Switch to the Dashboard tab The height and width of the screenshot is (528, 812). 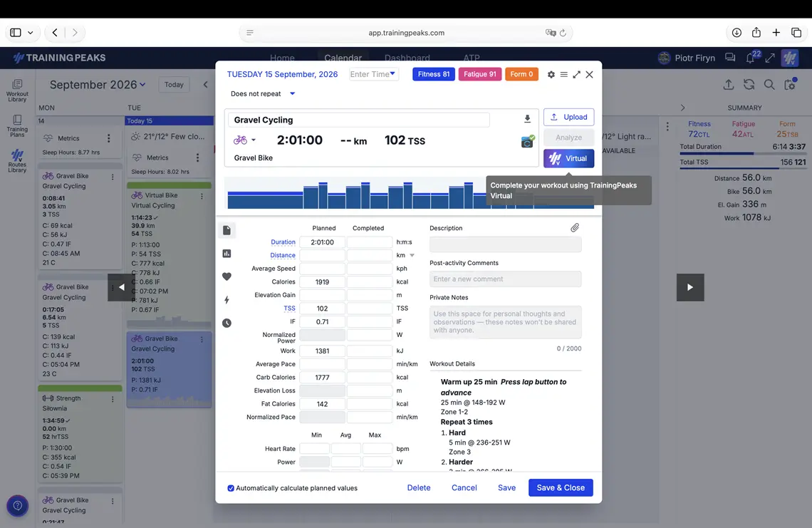tap(407, 58)
